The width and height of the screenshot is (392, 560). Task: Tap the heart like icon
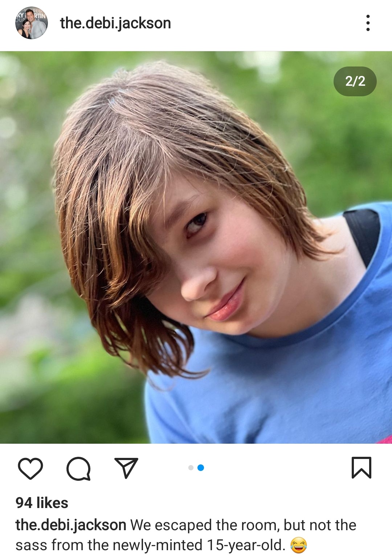click(30, 468)
